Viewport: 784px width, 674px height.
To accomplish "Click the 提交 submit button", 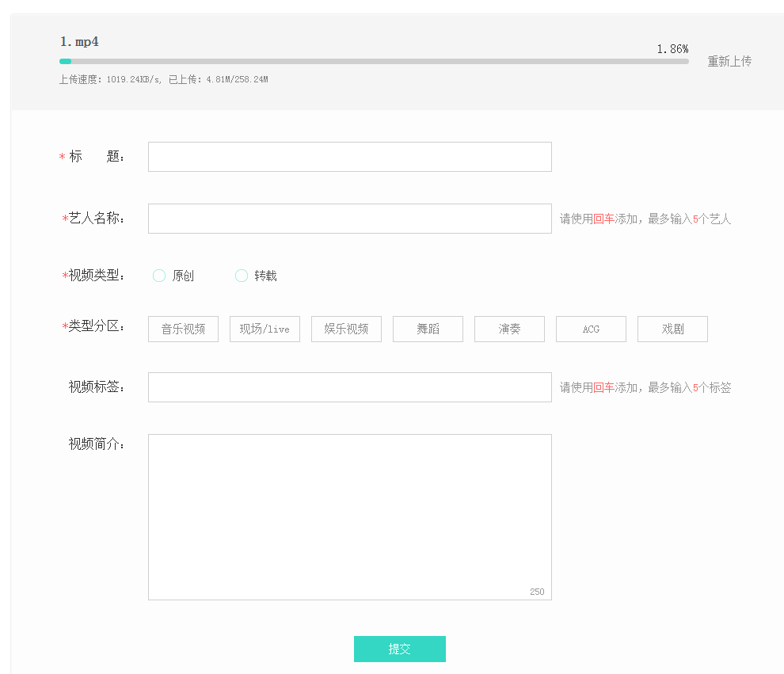I will pyautogui.click(x=400, y=649).
